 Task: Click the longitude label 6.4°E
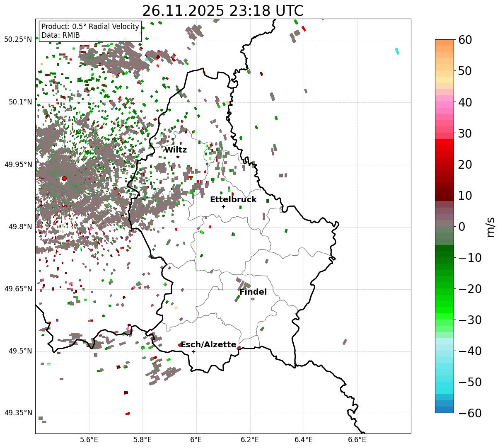click(304, 439)
